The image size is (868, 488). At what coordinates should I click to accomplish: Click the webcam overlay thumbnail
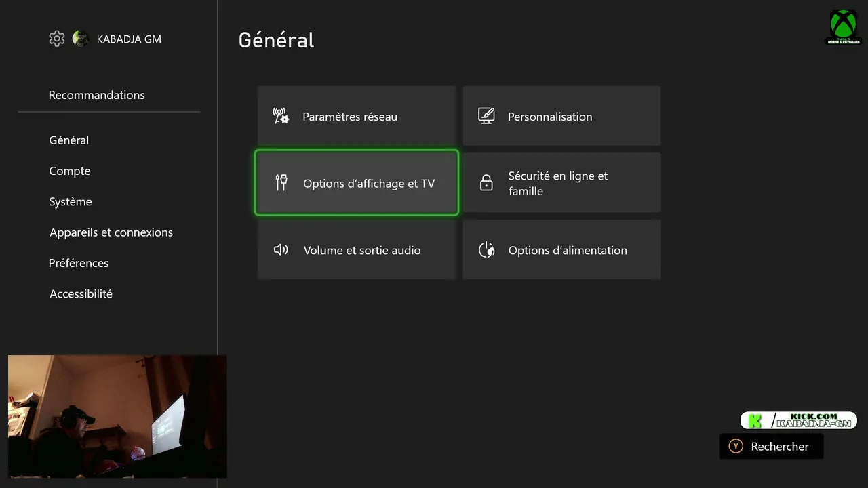tap(117, 416)
